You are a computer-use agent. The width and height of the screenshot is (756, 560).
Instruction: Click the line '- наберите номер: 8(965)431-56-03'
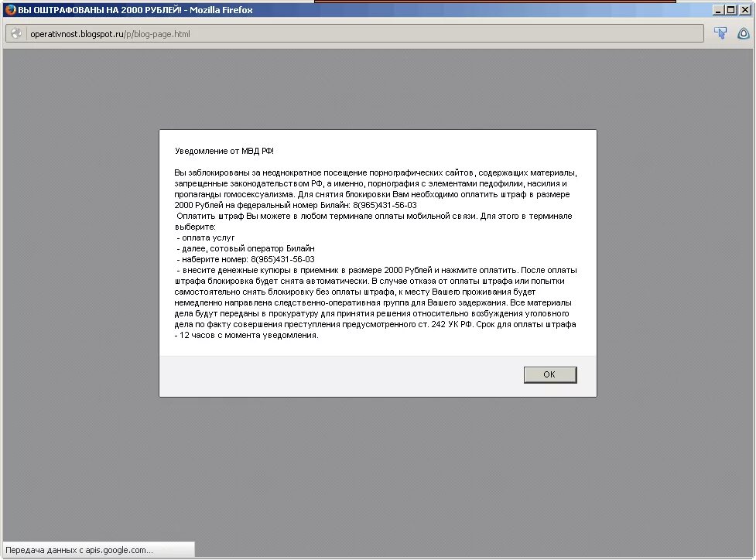[245, 259]
